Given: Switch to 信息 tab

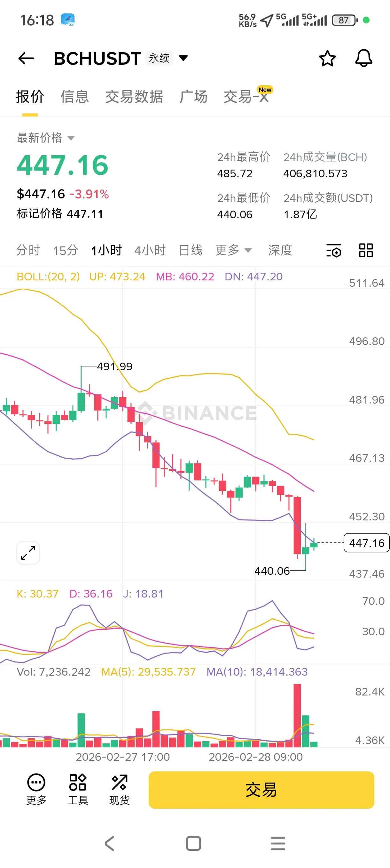Looking at the screenshot, I should pyautogui.click(x=74, y=97).
